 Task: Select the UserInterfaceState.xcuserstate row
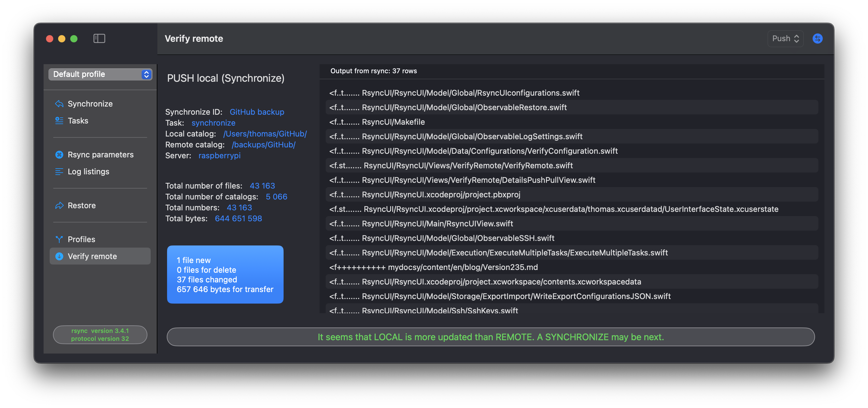572,209
